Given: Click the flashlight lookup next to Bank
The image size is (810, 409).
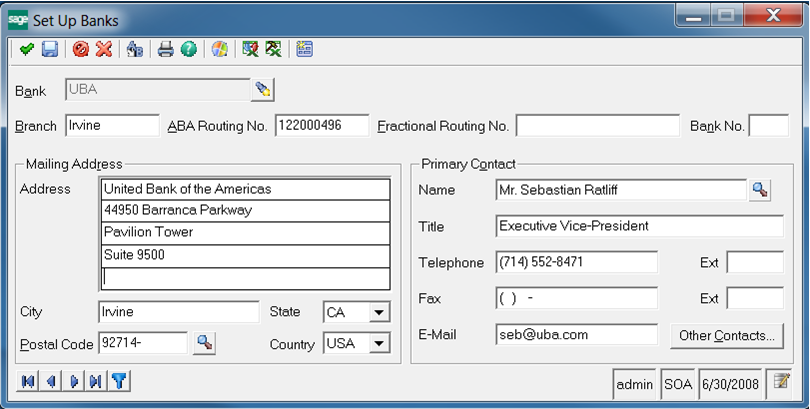Looking at the screenshot, I should point(262,90).
